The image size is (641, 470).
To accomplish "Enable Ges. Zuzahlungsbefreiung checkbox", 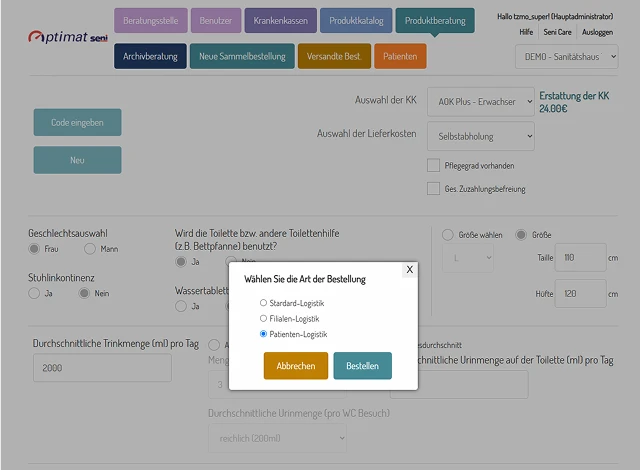I will tap(433, 189).
